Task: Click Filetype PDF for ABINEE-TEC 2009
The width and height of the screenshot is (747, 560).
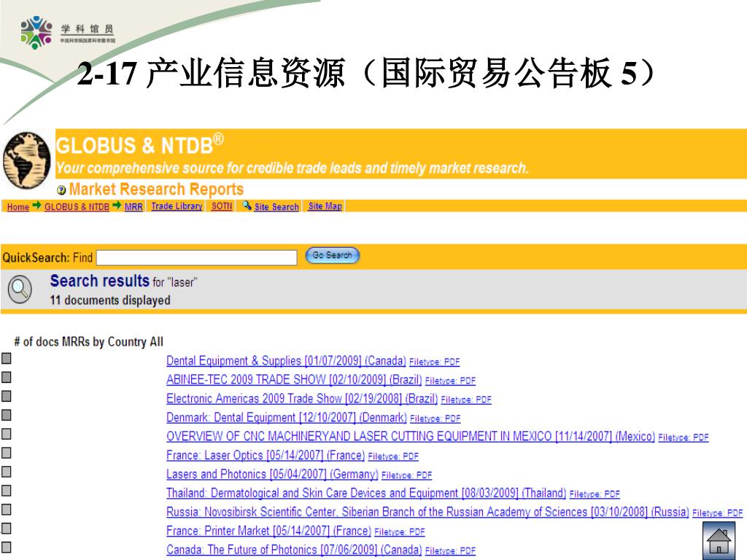Action: pyautogui.click(x=450, y=381)
